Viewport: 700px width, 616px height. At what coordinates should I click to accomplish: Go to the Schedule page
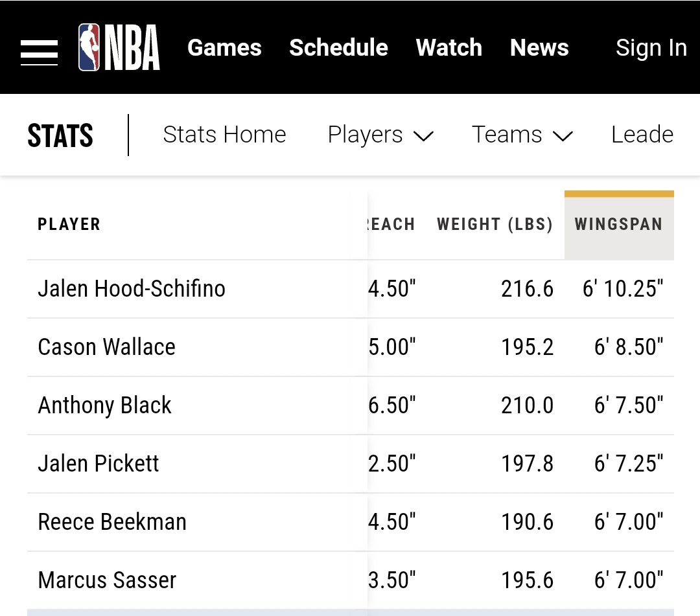pos(338,47)
